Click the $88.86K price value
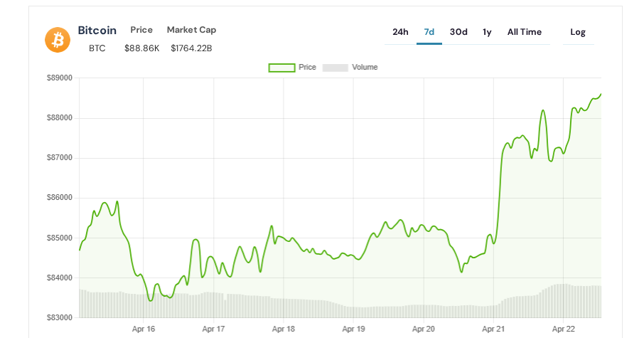The width and height of the screenshot is (644, 338). click(x=141, y=48)
